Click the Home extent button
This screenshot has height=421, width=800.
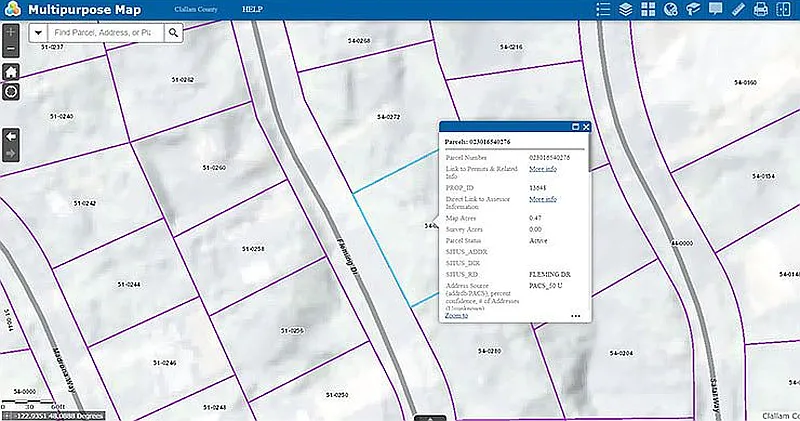point(11,72)
